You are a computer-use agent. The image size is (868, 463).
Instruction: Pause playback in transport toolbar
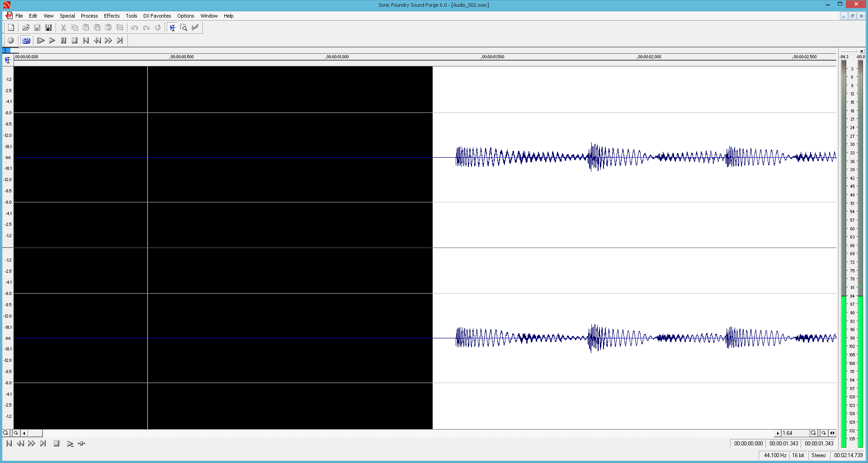[x=63, y=41]
